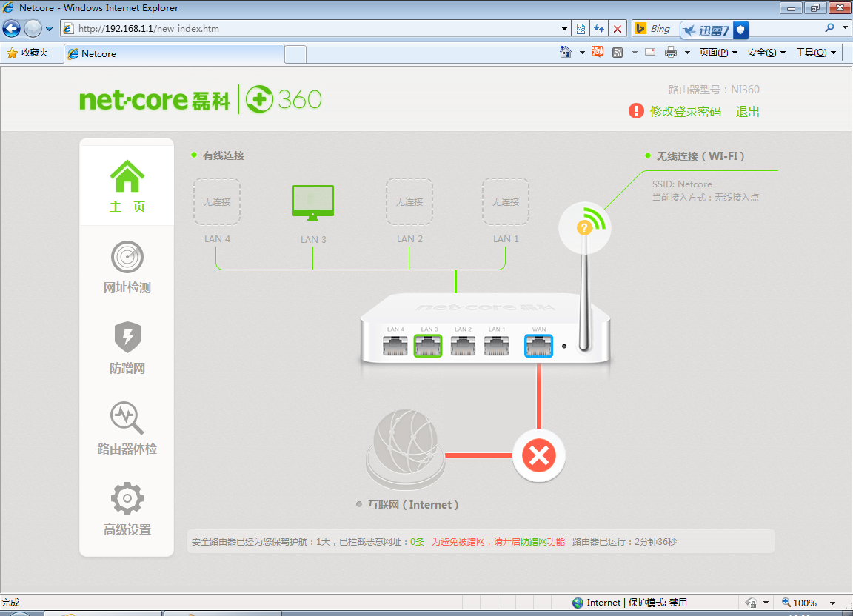This screenshot has width=853, height=616.
Task: Click the net-core 磊科 logo
Action: point(155,100)
